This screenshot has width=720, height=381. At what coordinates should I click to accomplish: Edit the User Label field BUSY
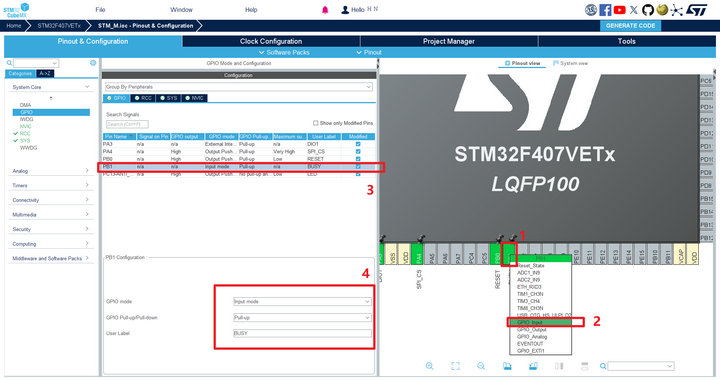click(302, 333)
